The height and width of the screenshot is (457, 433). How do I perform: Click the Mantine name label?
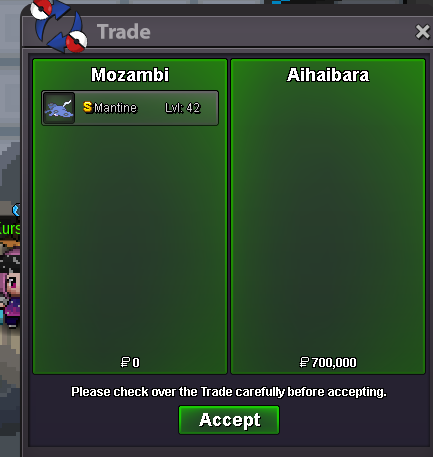pyautogui.click(x=115, y=108)
